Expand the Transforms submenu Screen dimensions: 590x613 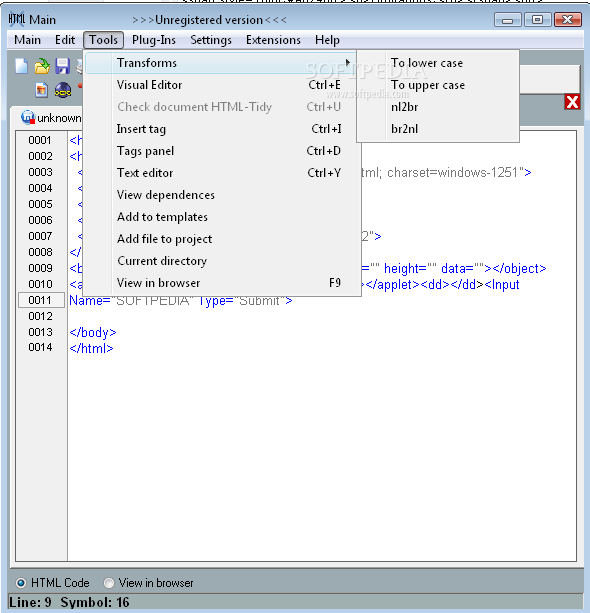tap(221, 63)
